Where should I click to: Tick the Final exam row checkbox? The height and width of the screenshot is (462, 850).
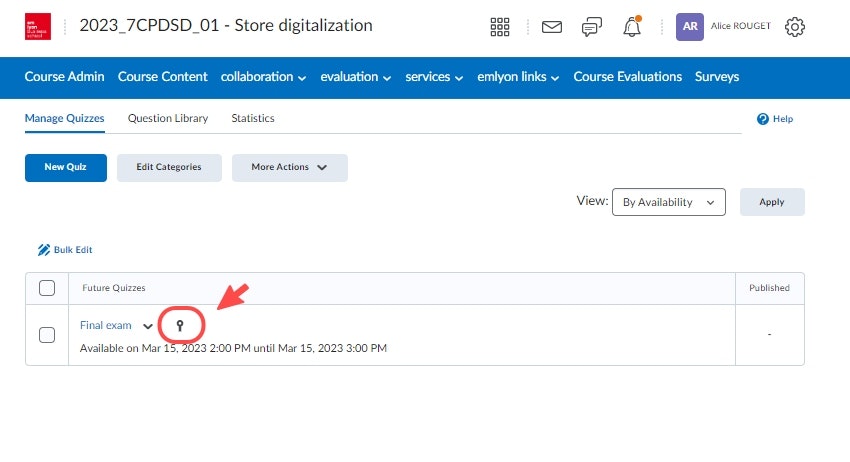(x=47, y=335)
